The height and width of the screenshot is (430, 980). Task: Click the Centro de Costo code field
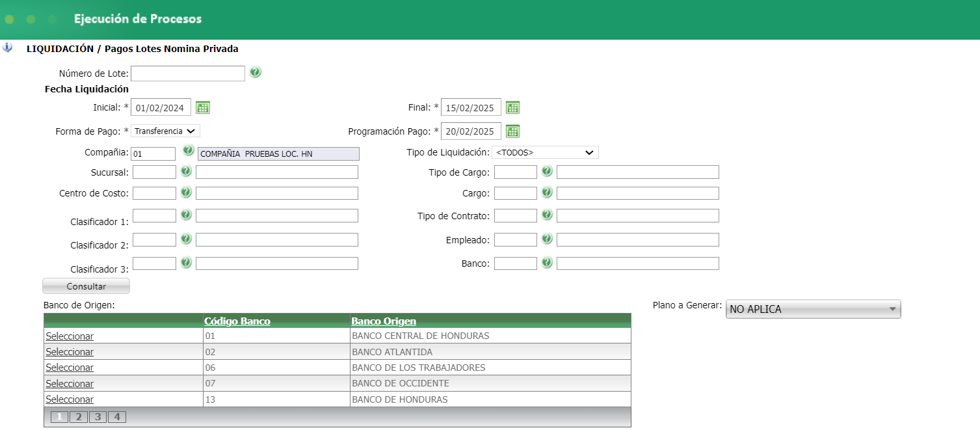pyautogui.click(x=154, y=193)
